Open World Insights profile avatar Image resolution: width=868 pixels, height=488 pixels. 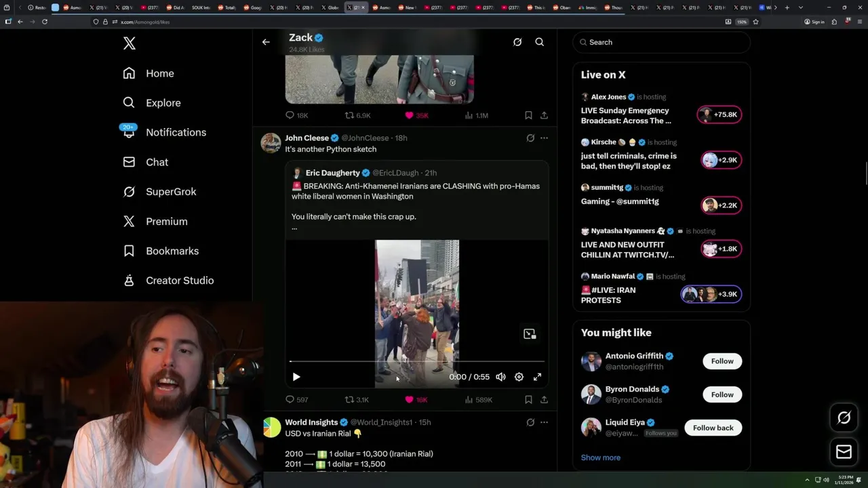point(271,428)
